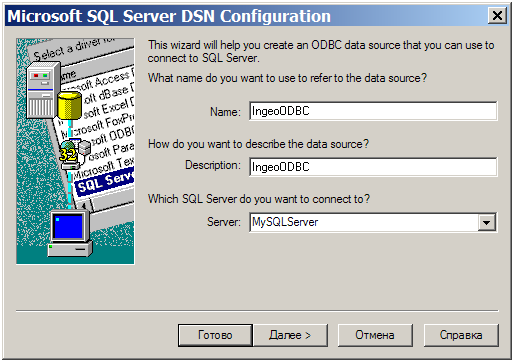The height and width of the screenshot is (362, 514).
Task: Click the Microsoft Access entry in illustration
Action: click(x=102, y=81)
